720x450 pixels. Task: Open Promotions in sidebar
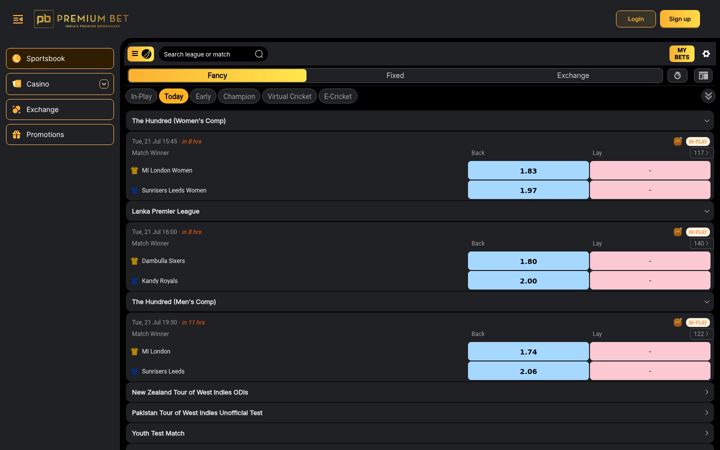coord(60,135)
